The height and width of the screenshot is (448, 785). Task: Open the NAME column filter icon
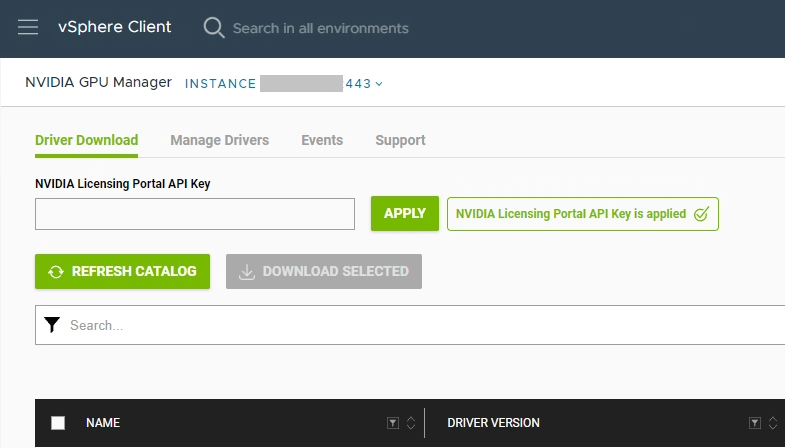tap(393, 423)
